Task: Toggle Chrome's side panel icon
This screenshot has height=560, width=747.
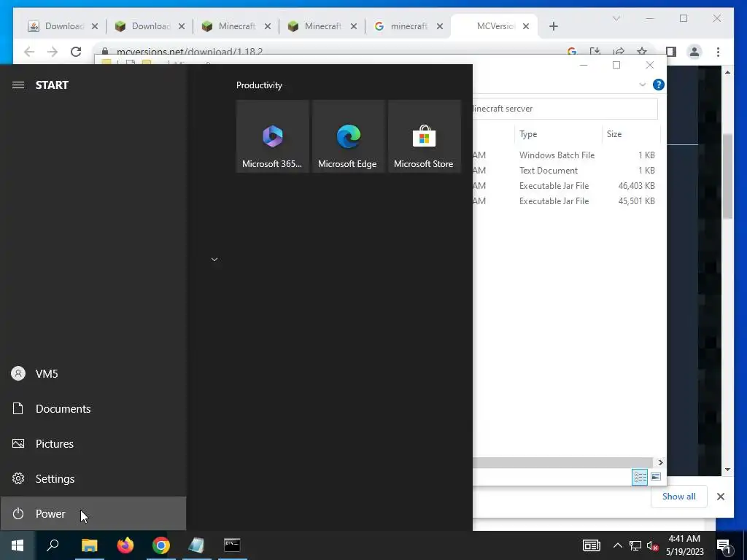Action: (x=671, y=52)
